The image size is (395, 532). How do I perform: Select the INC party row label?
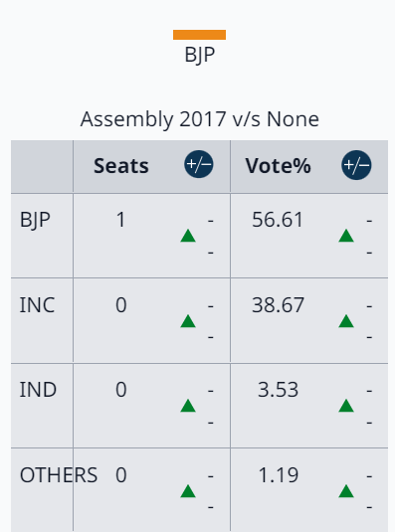37,304
